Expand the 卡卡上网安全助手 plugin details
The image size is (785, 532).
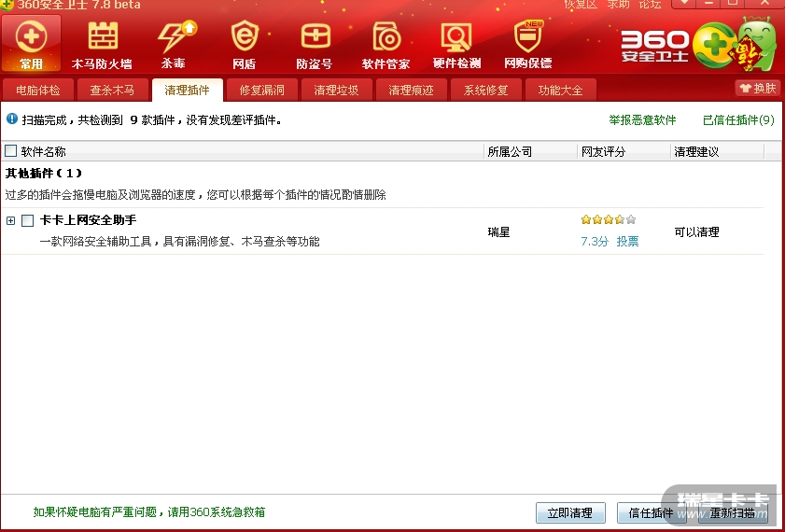10,220
